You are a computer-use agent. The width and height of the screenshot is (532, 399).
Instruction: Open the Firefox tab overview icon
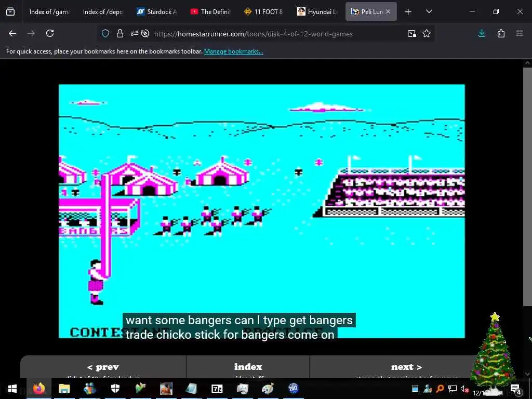click(10, 11)
